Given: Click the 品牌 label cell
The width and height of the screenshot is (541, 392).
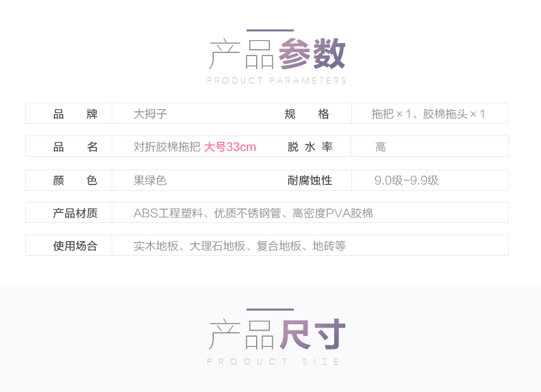Looking at the screenshot, I should [x=68, y=114].
